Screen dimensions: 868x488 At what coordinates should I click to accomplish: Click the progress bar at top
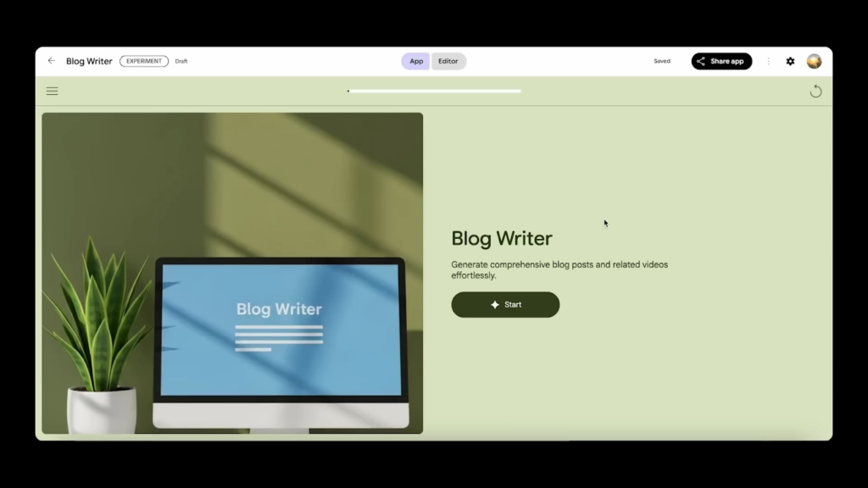(434, 91)
